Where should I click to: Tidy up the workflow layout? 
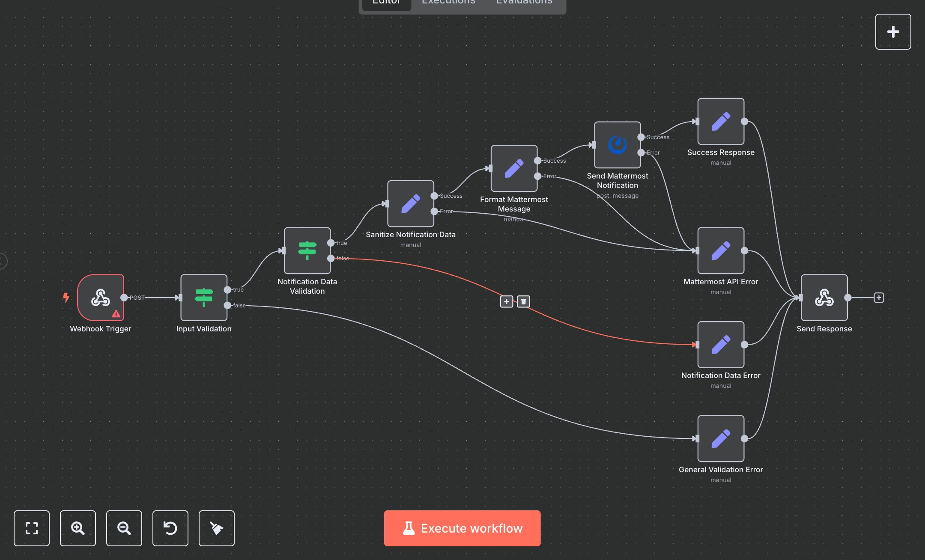click(216, 528)
